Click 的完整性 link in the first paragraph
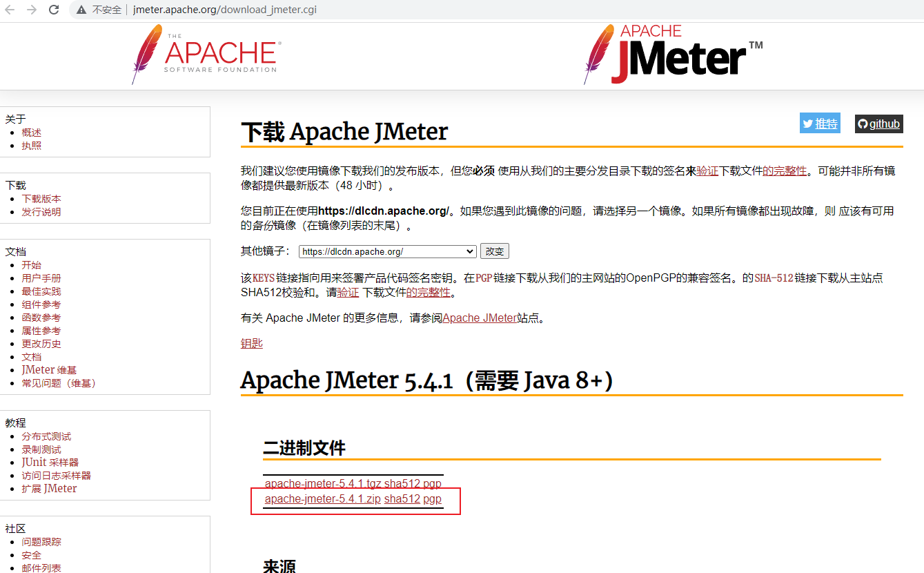 tap(785, 171)
